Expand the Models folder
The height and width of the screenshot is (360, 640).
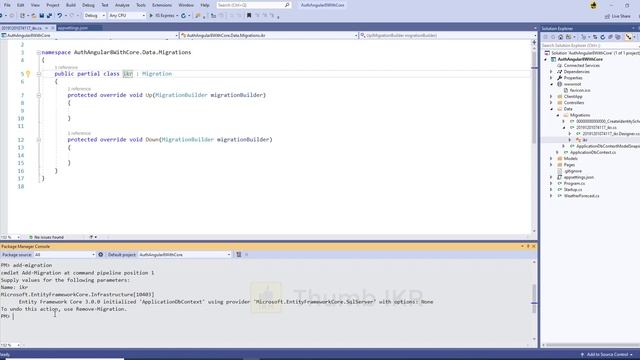(551, 158)
